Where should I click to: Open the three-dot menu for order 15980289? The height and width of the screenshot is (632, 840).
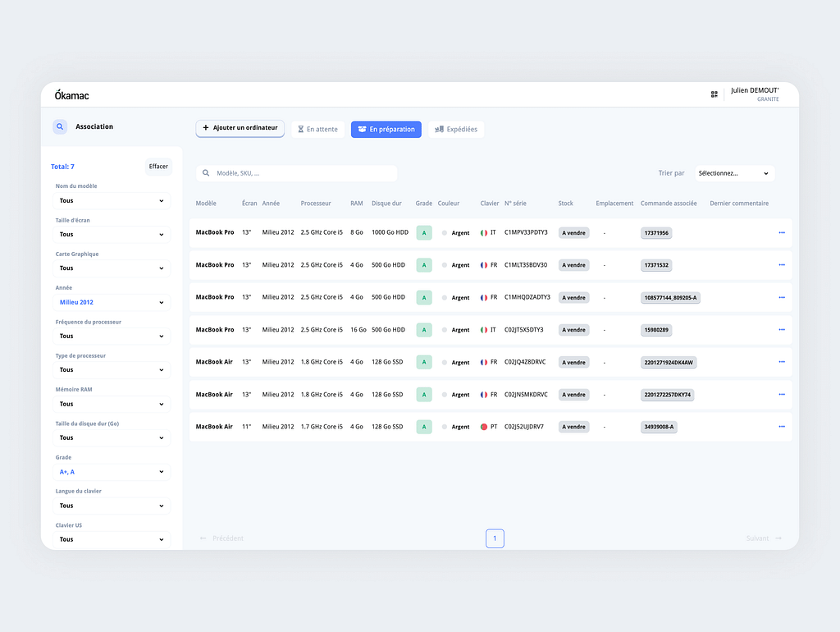[x=782, y=330]
